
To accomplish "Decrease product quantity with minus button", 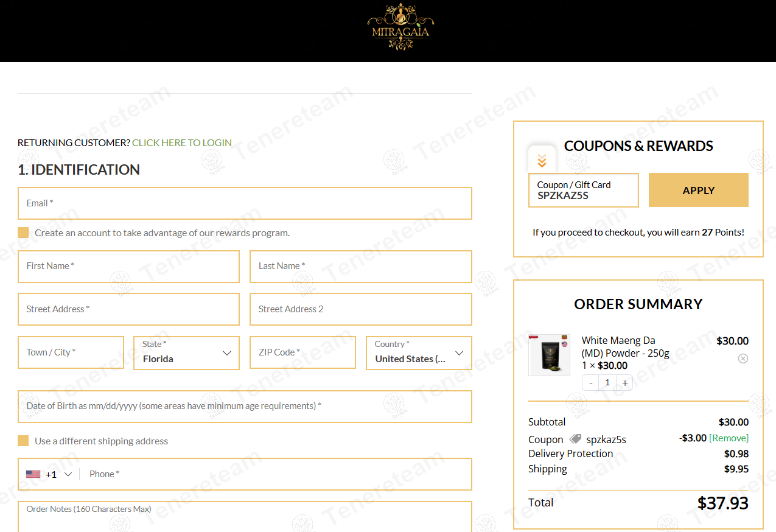I will pos(590,382).
